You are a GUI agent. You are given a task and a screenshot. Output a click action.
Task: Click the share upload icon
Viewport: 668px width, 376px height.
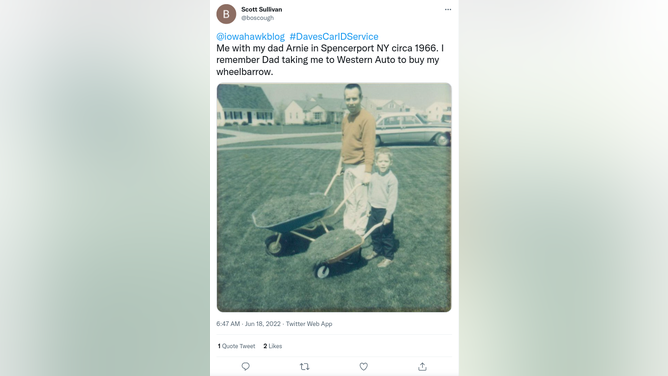(422, 366)
